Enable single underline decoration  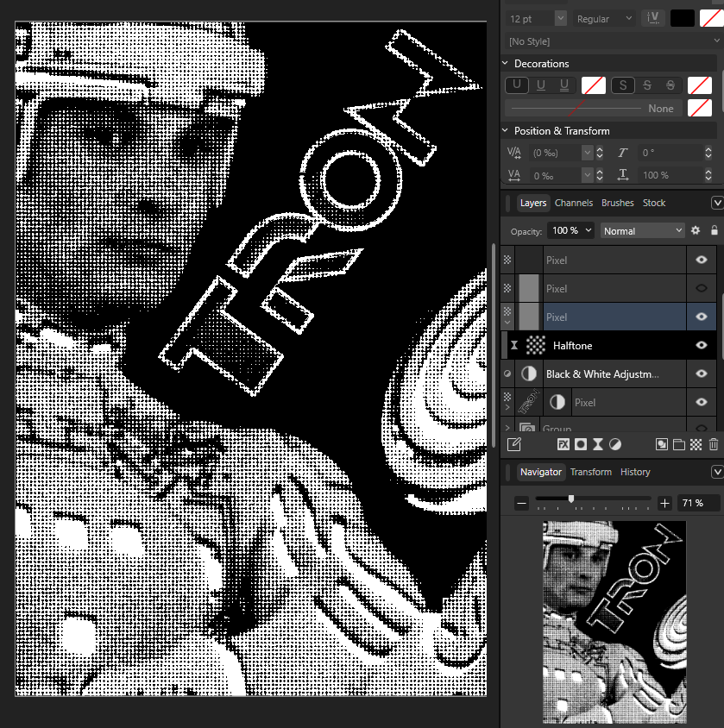(540, 85)
